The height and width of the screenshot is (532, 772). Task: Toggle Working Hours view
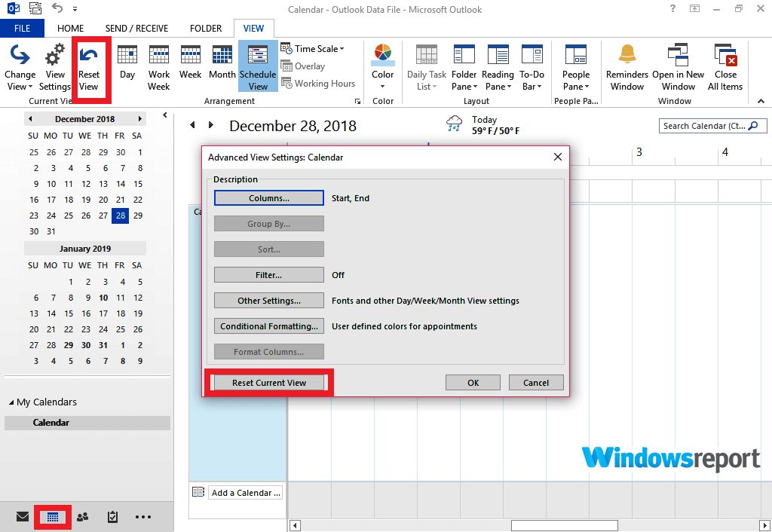[318, 83]
